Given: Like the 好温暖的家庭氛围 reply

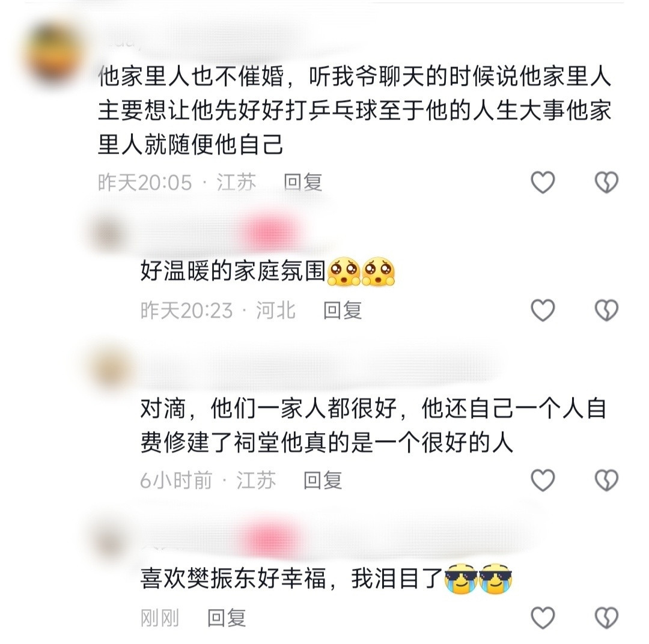Looking at the screenshot, I should pyautogui.click(x=543, y=310).
